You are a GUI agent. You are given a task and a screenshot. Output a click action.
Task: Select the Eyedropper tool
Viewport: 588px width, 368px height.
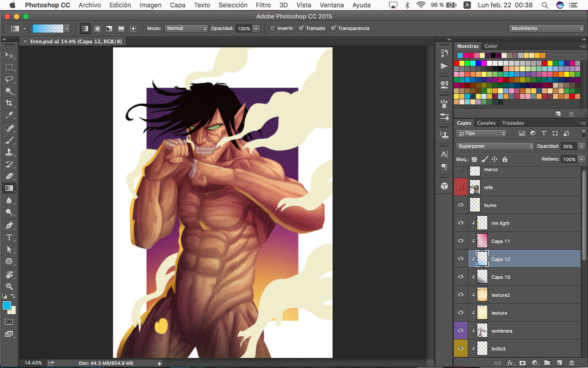9,115
